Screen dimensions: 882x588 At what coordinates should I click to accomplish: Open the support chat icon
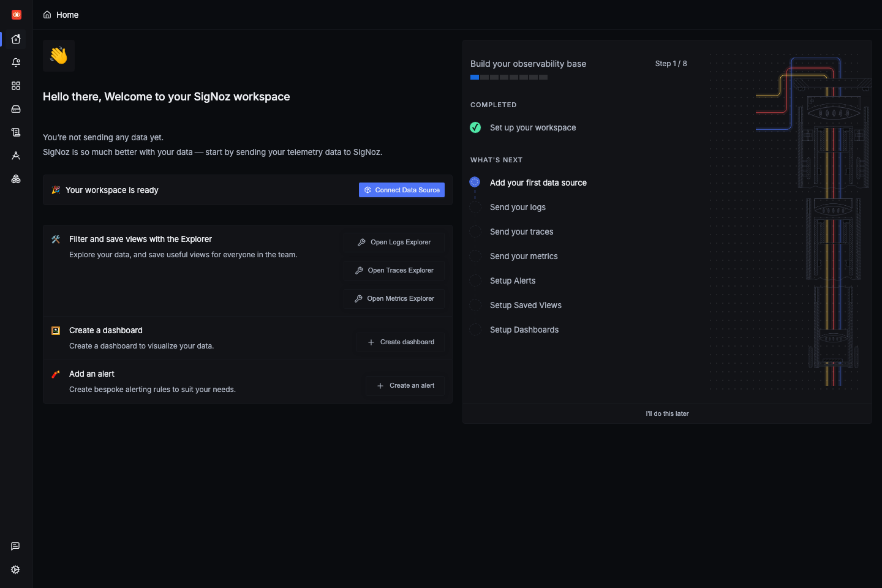click(x=15, y=546)
